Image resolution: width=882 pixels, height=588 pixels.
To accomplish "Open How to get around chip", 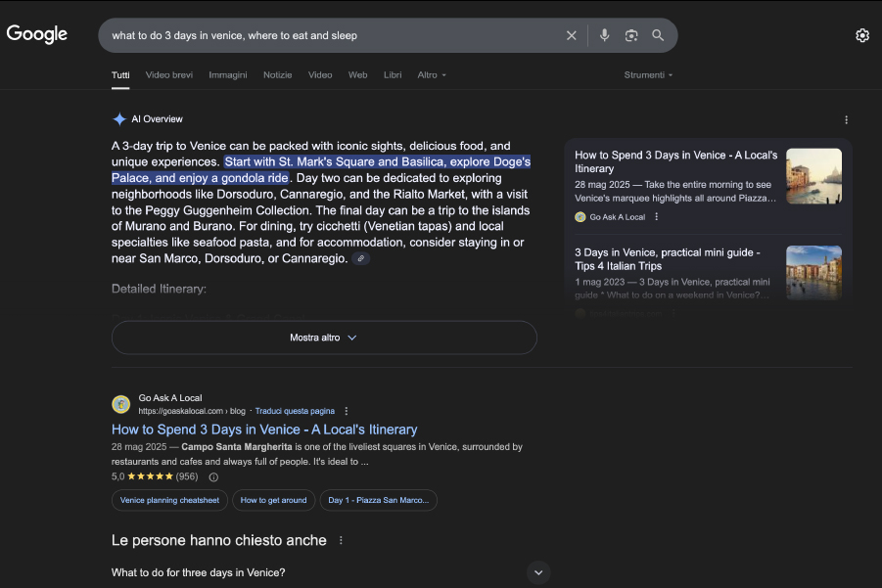I will tap(273, 500).
